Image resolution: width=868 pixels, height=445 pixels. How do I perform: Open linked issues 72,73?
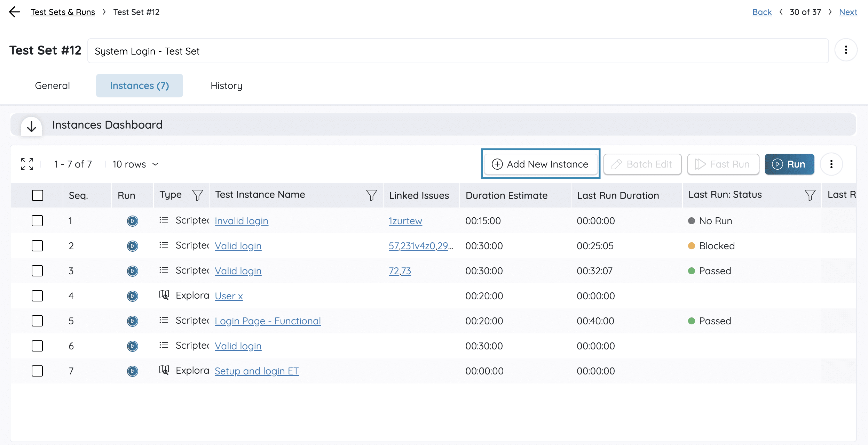pos(400,271)
